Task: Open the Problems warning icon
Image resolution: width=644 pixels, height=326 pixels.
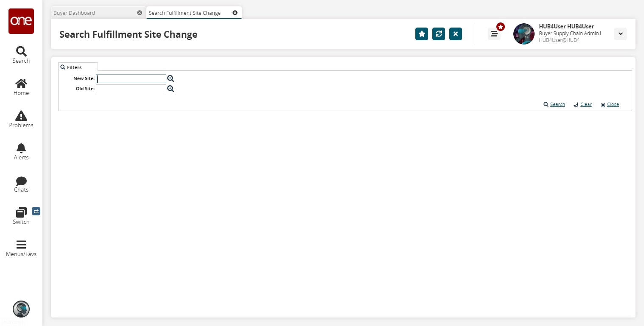Action: (x=21, y=119)
